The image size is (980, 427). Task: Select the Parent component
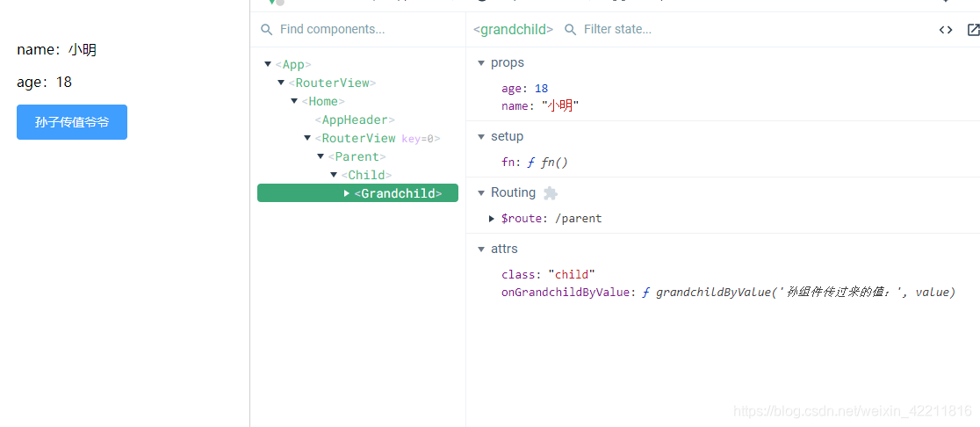[x=357, y=156]
